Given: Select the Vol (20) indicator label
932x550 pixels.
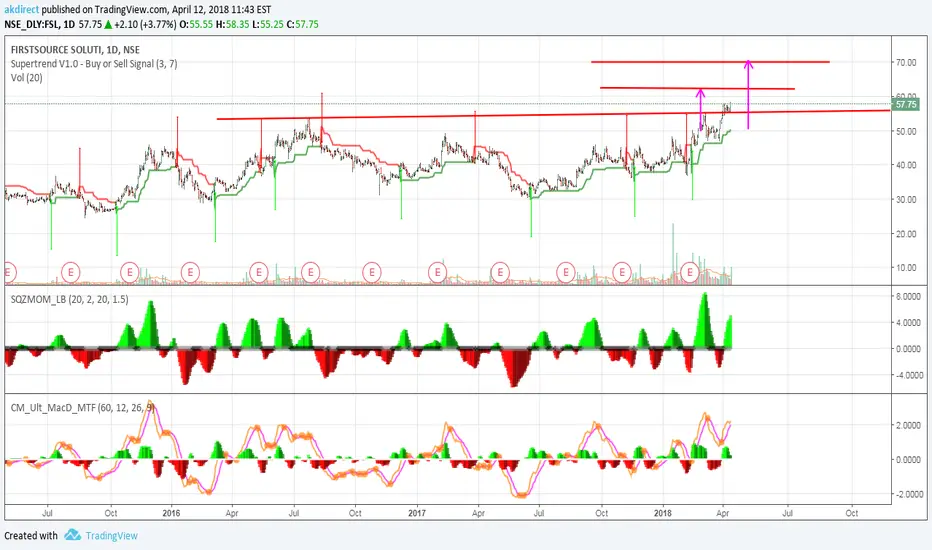Looking at the screenshot, I should [27, 77].
